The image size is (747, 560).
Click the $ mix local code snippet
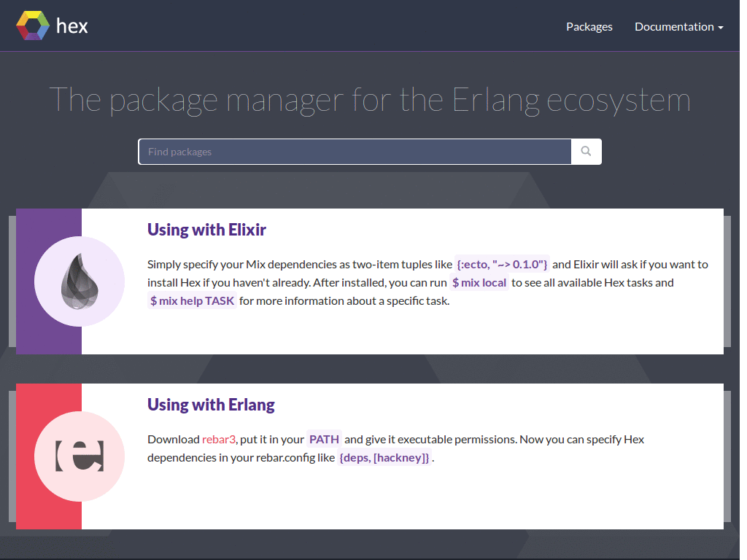click(479, 283)
